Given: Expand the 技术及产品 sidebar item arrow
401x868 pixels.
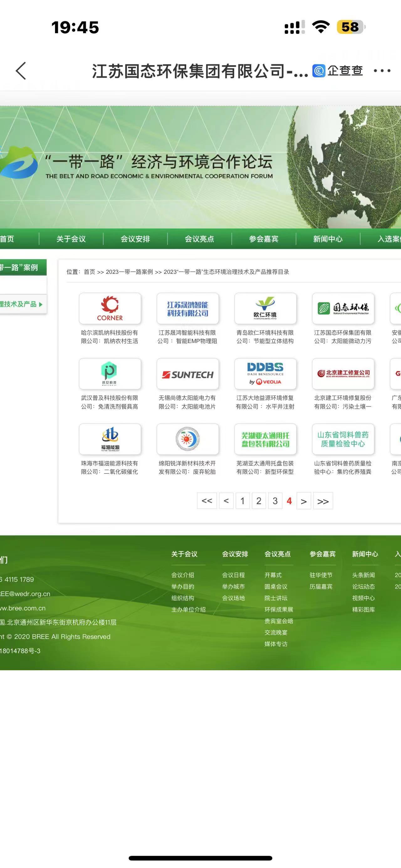Looking at the screenshot, I should 40,304.
